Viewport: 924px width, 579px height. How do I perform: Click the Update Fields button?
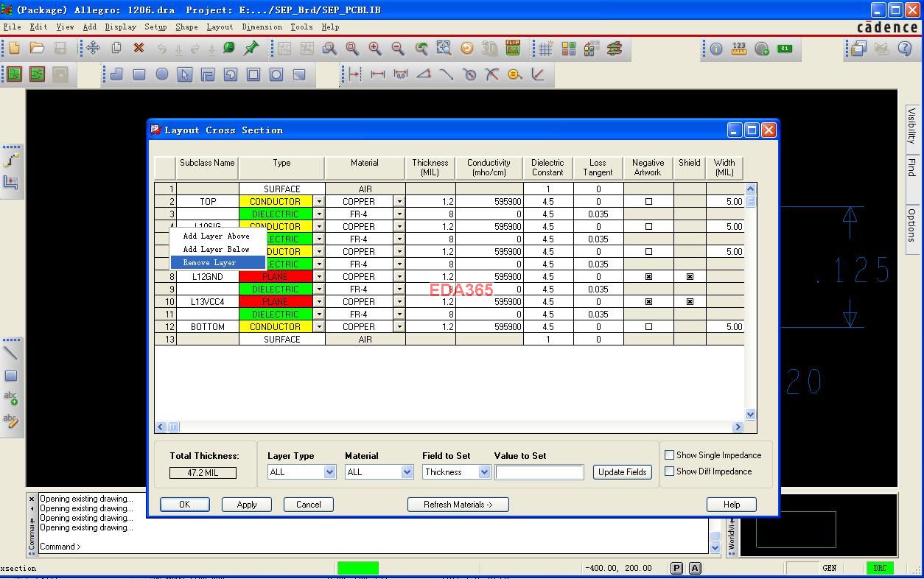click(x=622, y=472)
